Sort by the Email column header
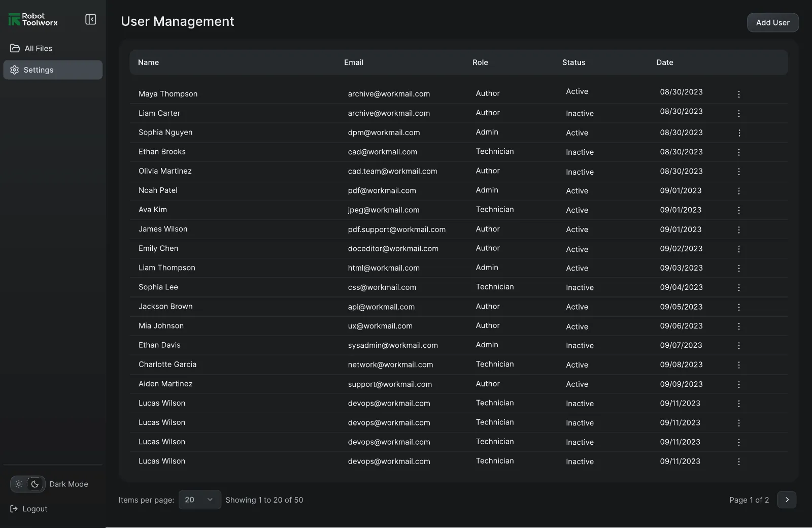 click(354, 62)
